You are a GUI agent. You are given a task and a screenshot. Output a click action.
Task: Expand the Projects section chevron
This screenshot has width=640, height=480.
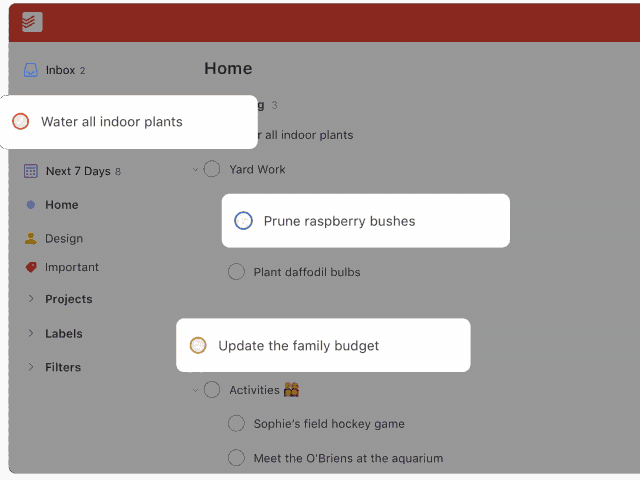pos(31,299)
